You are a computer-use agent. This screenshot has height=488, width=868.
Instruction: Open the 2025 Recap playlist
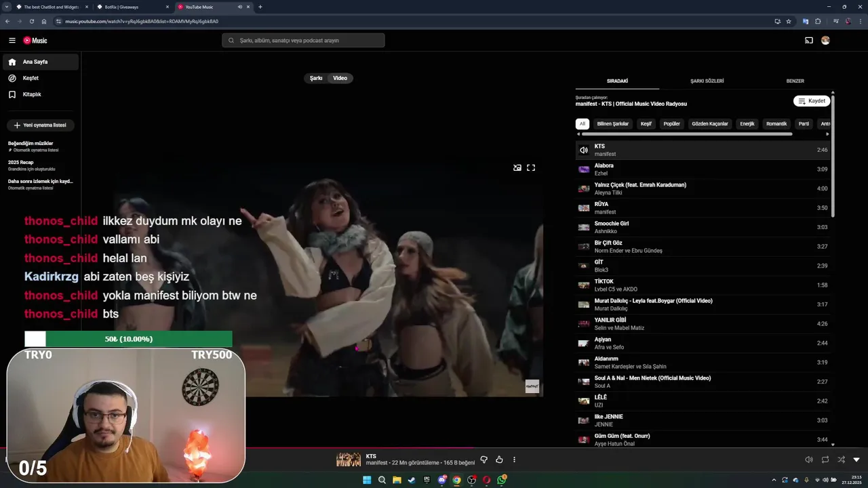tap(40, 165)
